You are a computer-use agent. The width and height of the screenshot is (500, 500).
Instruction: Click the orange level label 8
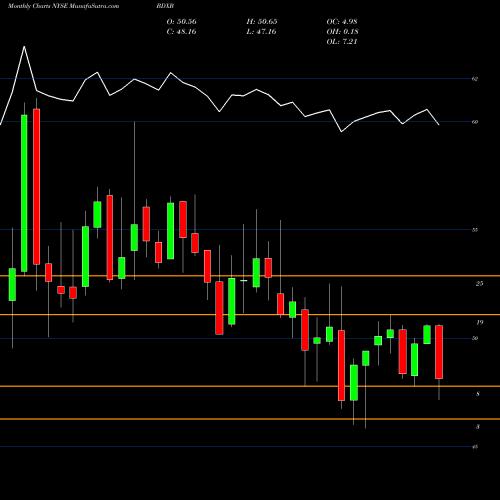478,394
